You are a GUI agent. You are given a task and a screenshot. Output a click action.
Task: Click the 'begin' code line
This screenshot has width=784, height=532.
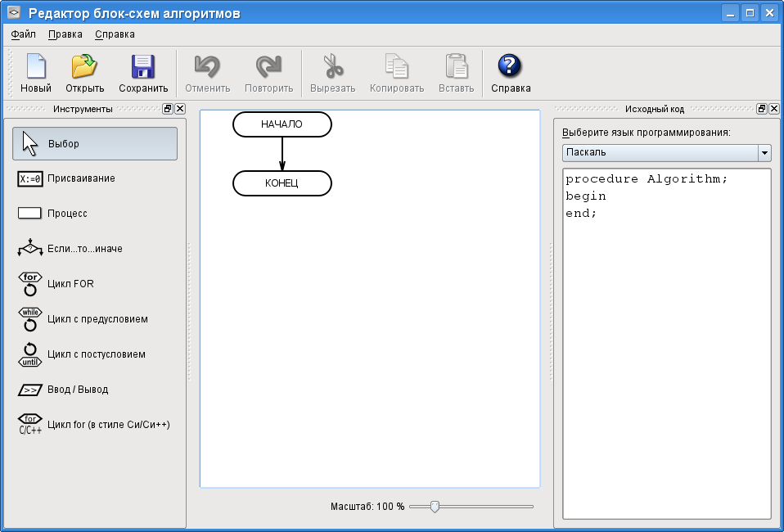[585, 196]
